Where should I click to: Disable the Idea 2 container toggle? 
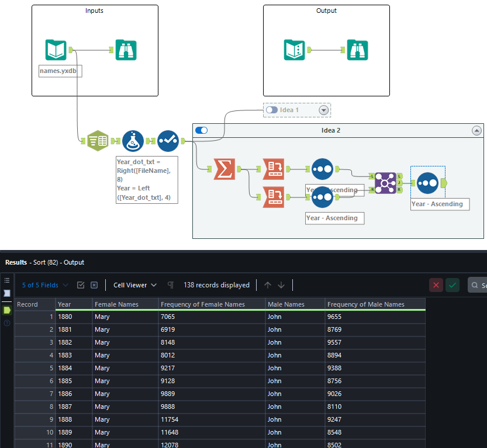[201, 130]
